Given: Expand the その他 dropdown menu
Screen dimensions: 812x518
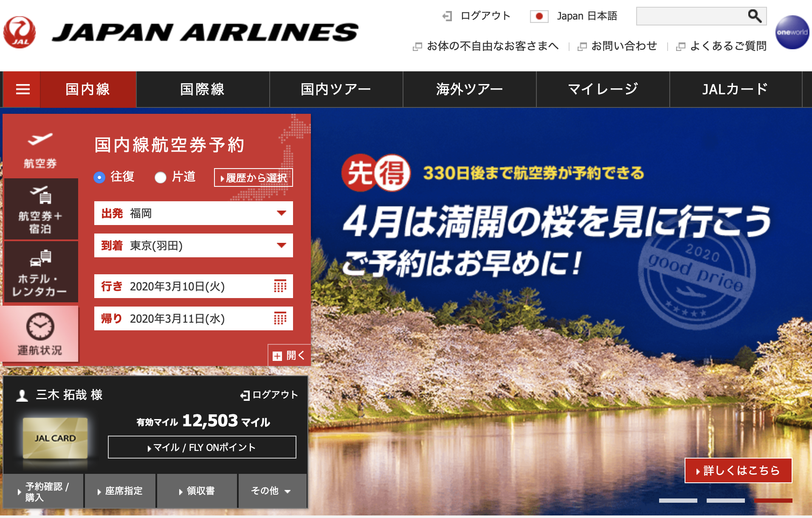Looking at the screenshot, I should pyautogui.click(x=272, y=491).
